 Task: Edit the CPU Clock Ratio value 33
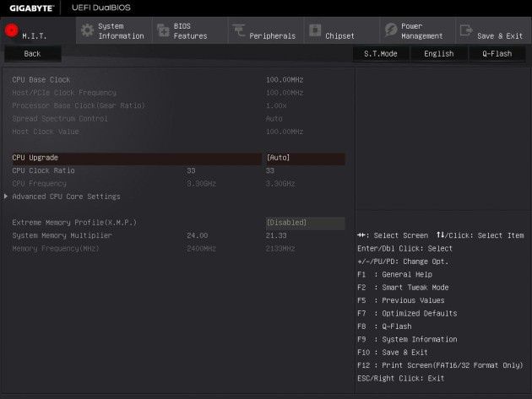click(270, 170)
